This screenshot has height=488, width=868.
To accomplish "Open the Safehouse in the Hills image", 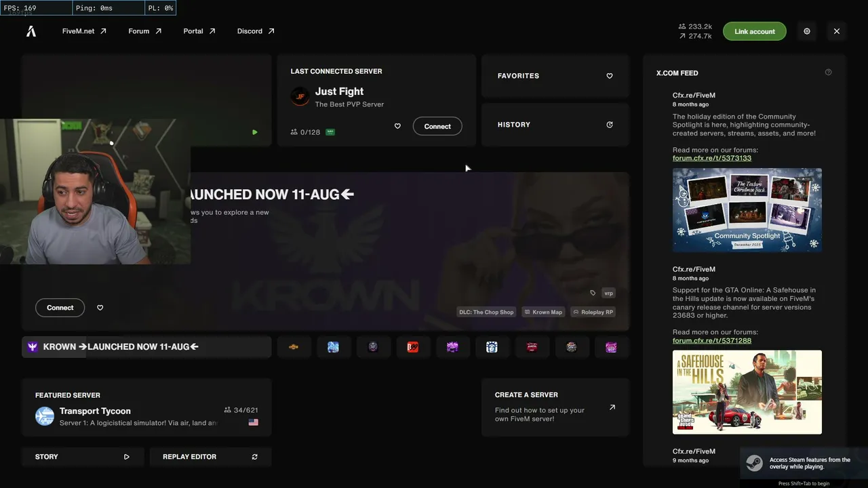I will pyautogui.click(x=747, y=392).
